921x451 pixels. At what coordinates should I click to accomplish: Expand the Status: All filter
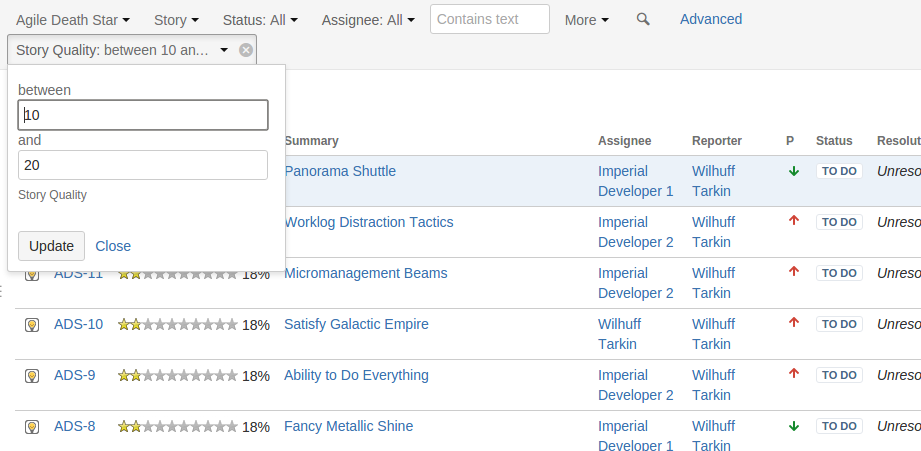262,20
